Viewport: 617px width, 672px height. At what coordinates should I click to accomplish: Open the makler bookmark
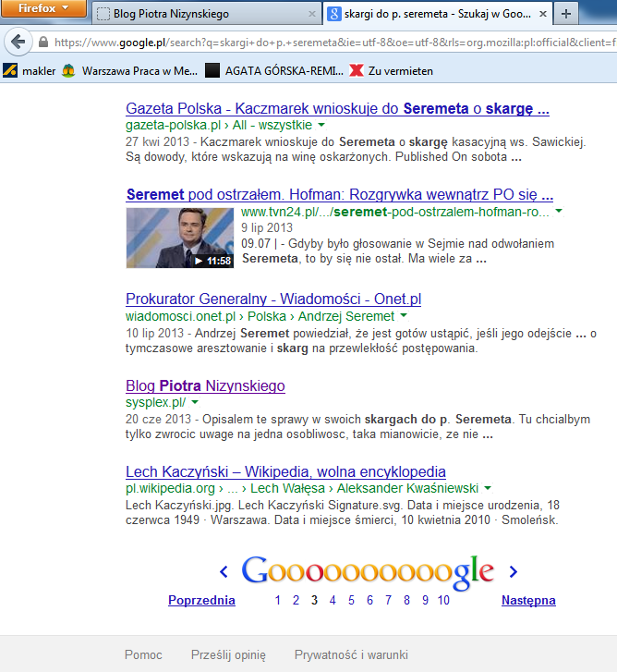click(30, 71)
